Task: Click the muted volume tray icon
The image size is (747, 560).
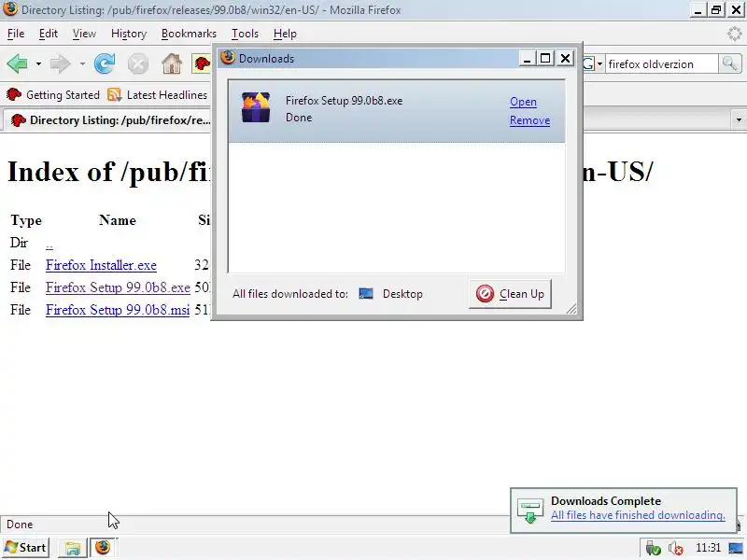Action: [x=675, y=548]
